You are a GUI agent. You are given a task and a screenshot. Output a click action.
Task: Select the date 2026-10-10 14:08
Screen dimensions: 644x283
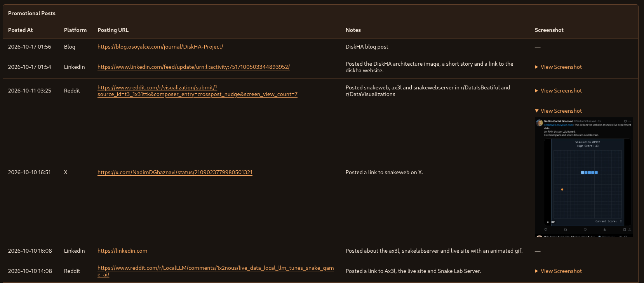pos(30,271)
